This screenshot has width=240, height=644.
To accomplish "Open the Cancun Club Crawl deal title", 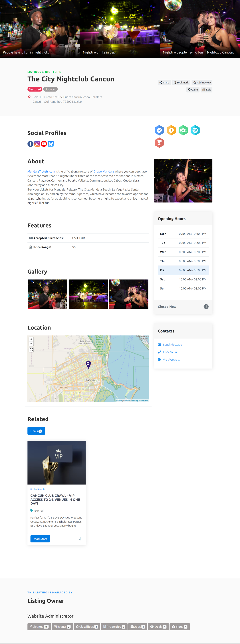I will (55, 499).
